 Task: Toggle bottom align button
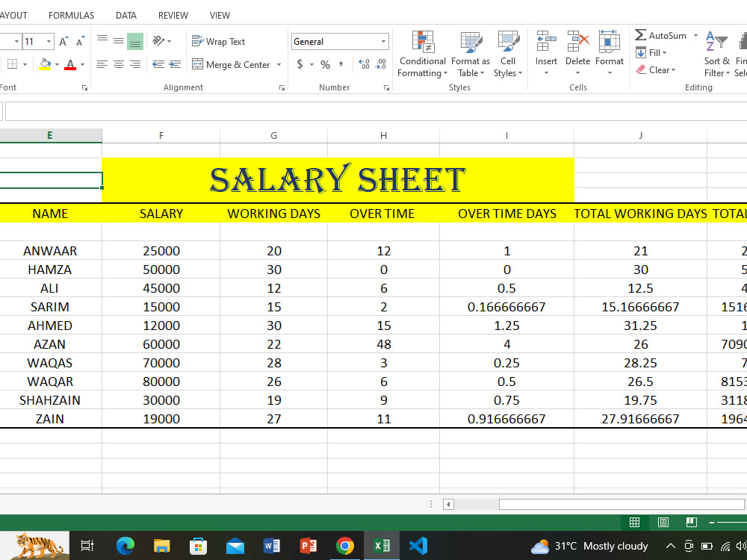[x=135, y=41]
